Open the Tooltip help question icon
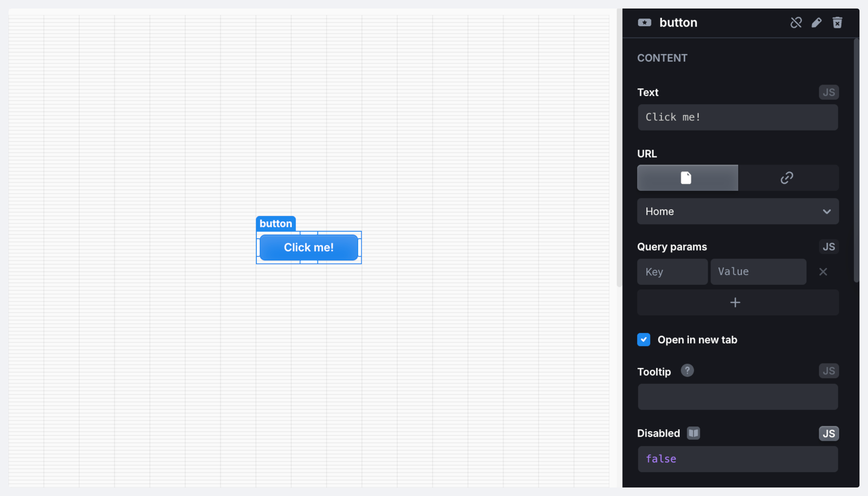Viewport: 868px width, 496px height. [x=687, y=371]
